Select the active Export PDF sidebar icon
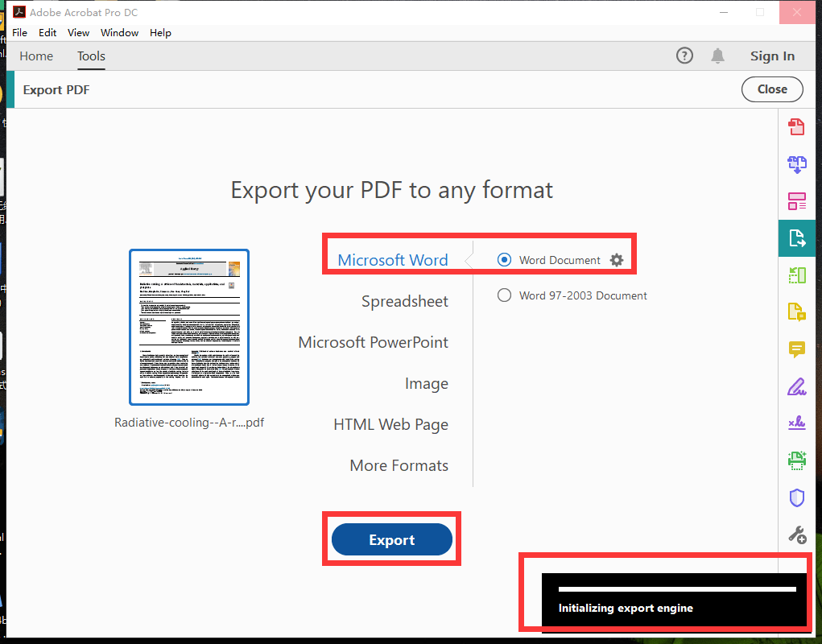 click(x=796, y=238)
